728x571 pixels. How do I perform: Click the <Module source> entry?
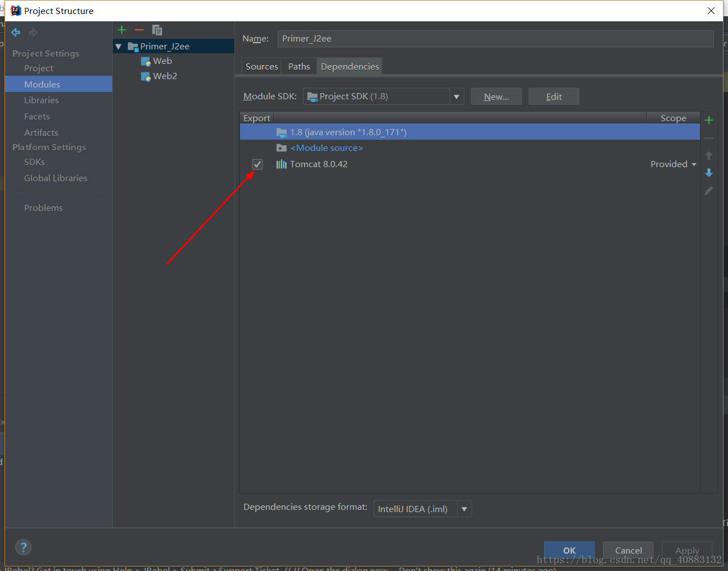(x=327, y=148)
